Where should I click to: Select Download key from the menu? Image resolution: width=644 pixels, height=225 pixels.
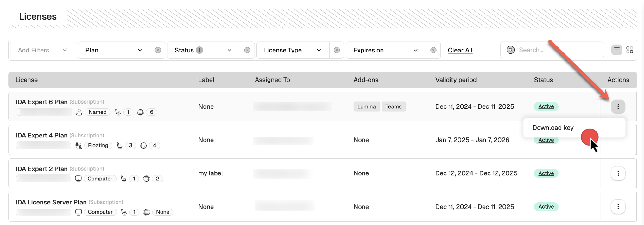coord(553,128)
